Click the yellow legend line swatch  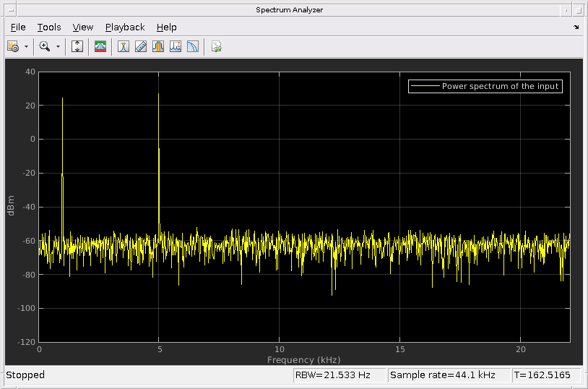[x=425, y=86]
